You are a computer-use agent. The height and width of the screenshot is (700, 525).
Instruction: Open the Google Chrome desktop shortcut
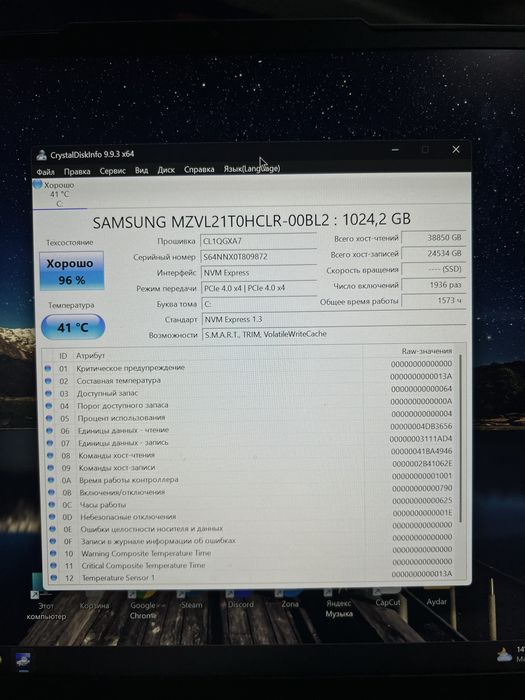coord(143,603)
